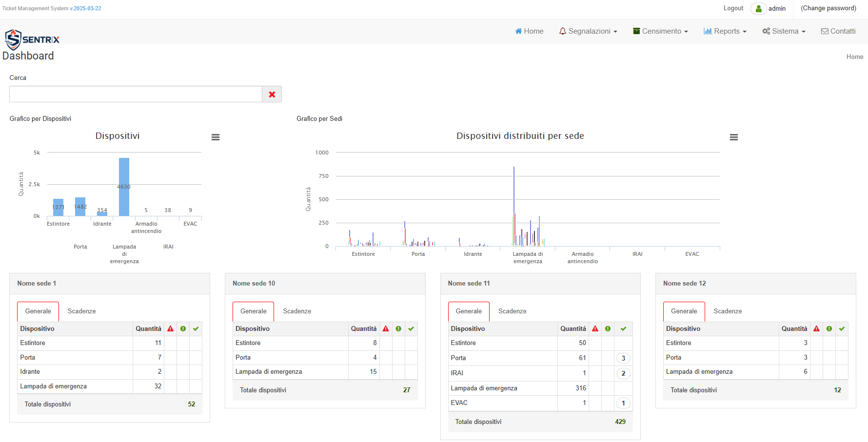
Task: Click the green info icon in Nome sede 1 table header
Action: click(183, 329)
